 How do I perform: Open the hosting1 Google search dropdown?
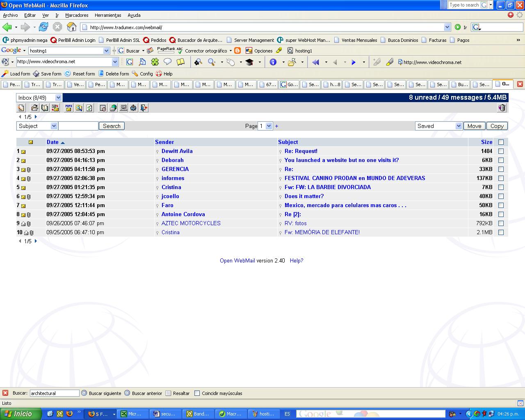(106, 50)
